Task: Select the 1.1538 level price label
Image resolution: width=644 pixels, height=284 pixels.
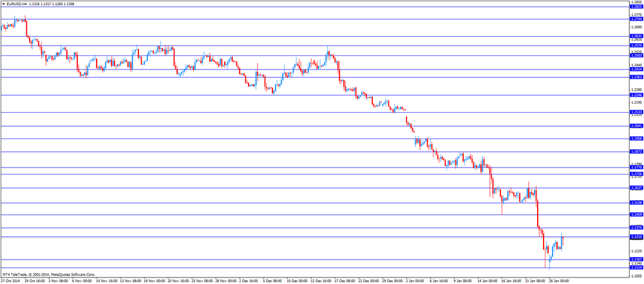Action: (x=636, y=203)
